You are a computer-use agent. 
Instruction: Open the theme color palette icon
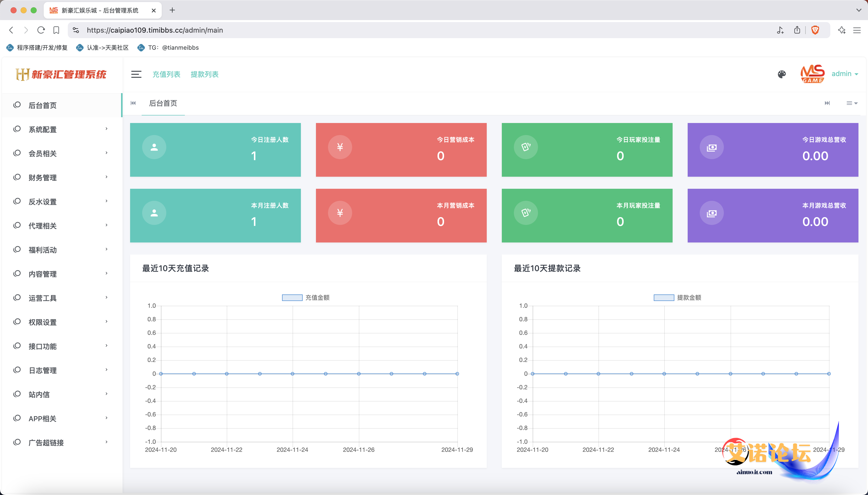[782, 74]
